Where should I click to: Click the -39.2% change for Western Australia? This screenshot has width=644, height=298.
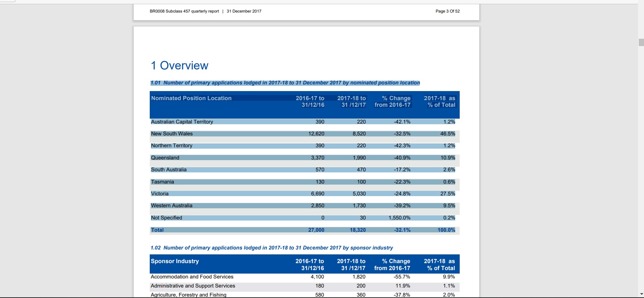(402, 206)
